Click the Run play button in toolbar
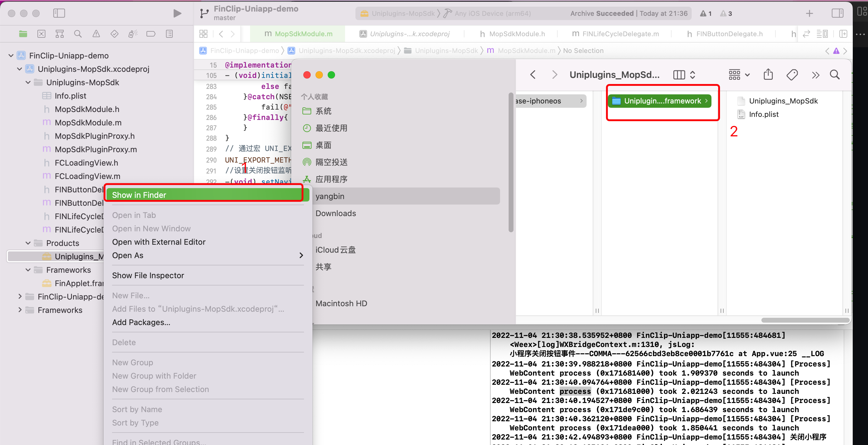Image resolution: width=868 pixels, height=445 pixels. pos(177,13)
